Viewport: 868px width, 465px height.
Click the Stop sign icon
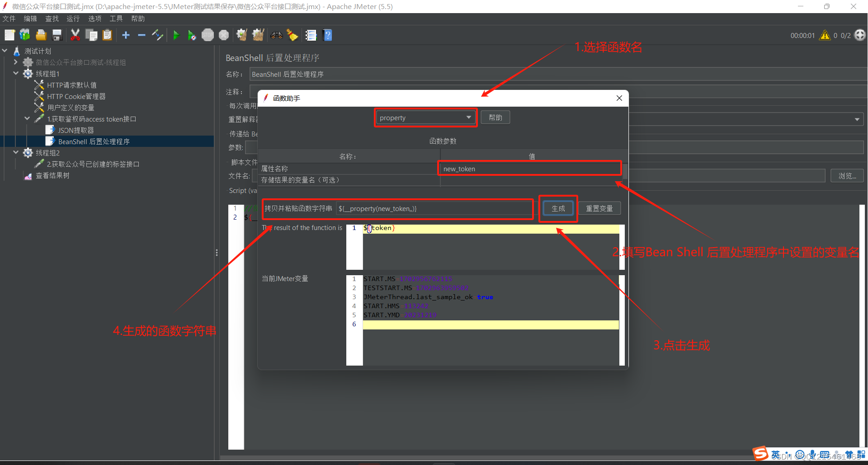tap(208, 35)
